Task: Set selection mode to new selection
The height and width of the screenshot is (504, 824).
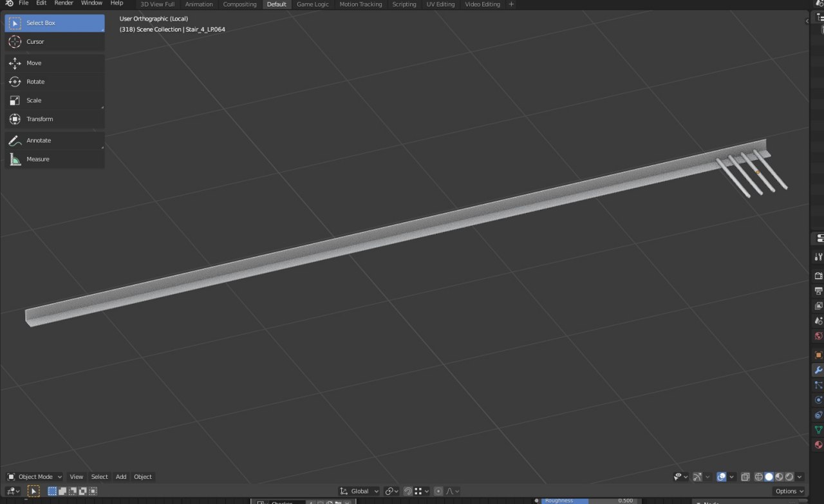Action: (52, 491)
